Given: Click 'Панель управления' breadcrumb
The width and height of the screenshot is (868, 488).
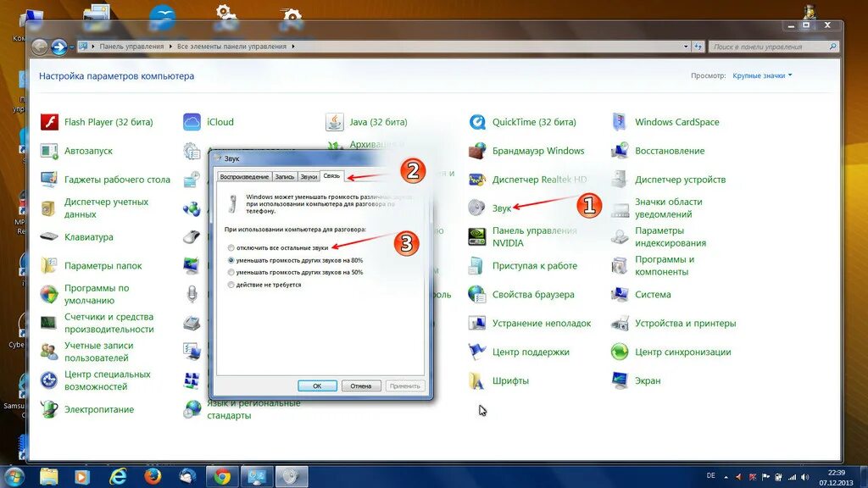Looking at the screenshot, I should (131, 47).
